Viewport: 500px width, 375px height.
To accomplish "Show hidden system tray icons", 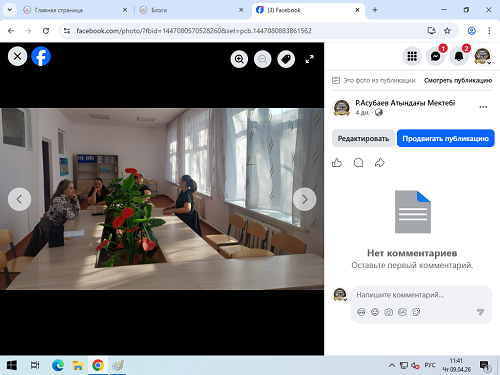I will click(392, 366).
